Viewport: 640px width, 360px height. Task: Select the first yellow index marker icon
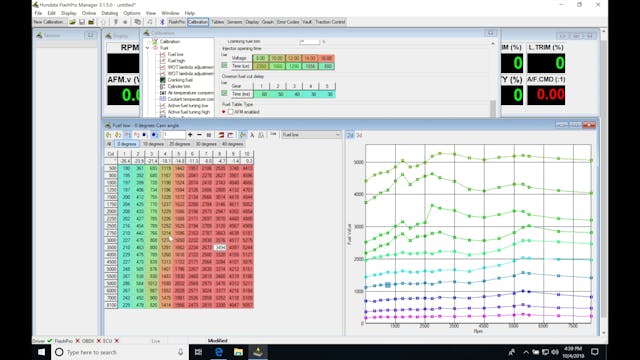(x=109, y=135)
